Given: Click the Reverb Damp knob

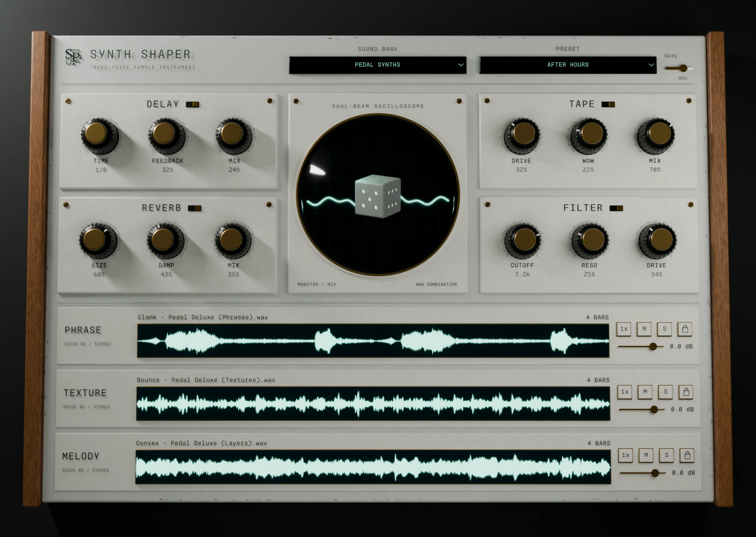Looking at the screenshot, I should pos(165,240).
